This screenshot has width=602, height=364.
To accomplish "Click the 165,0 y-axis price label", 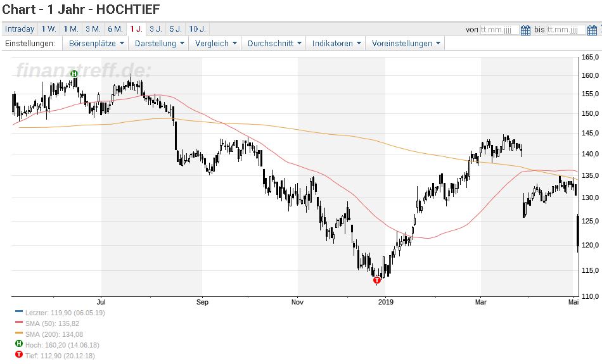I will pos(590,57).
